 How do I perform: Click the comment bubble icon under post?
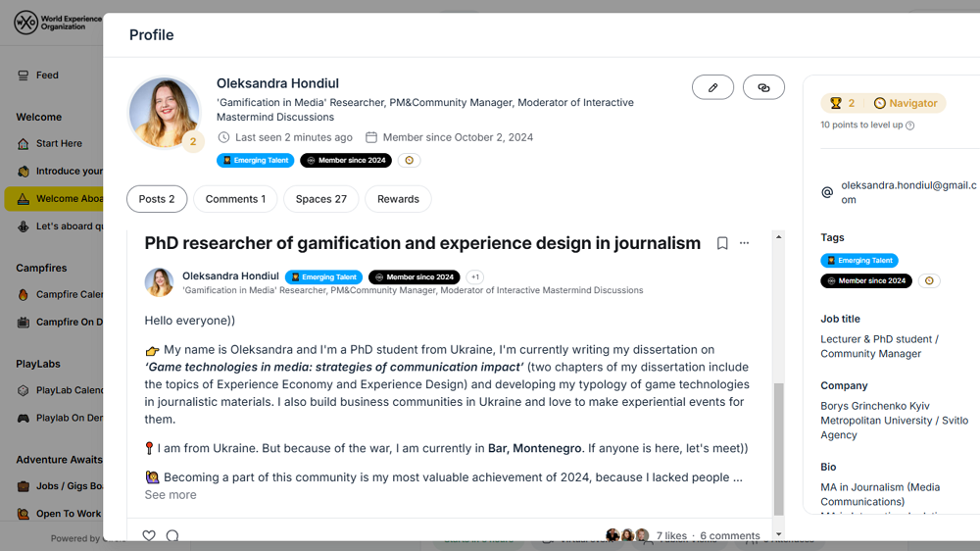tap(172, 535)
